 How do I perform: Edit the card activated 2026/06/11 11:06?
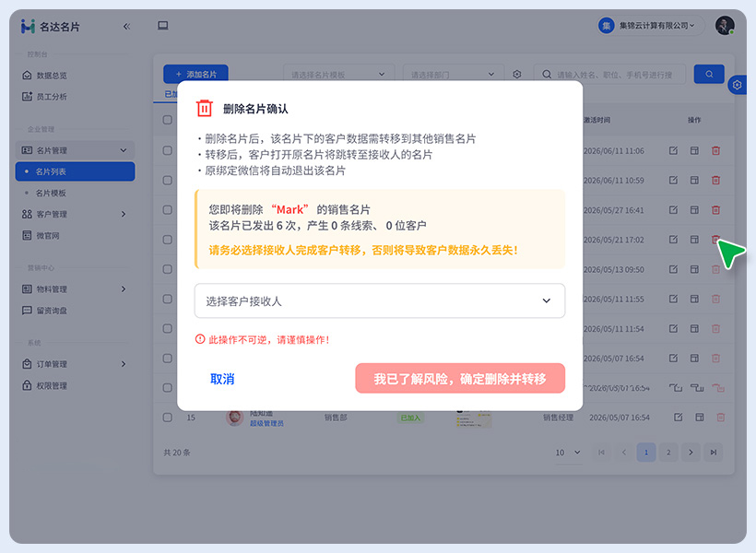[x=674, y=151]
